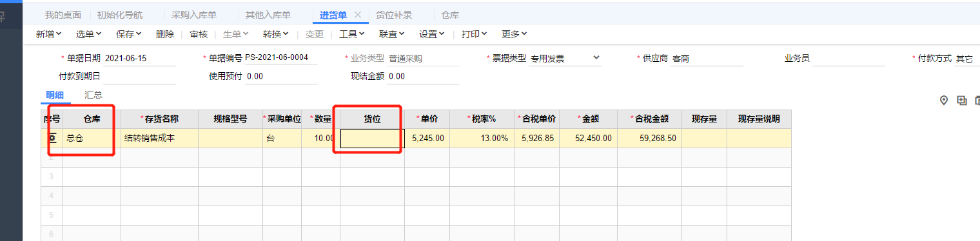Image resolution: width=980 pixels, height=241 pixels.
Task: Click the 单据日期 field
Action: [139, 59]
